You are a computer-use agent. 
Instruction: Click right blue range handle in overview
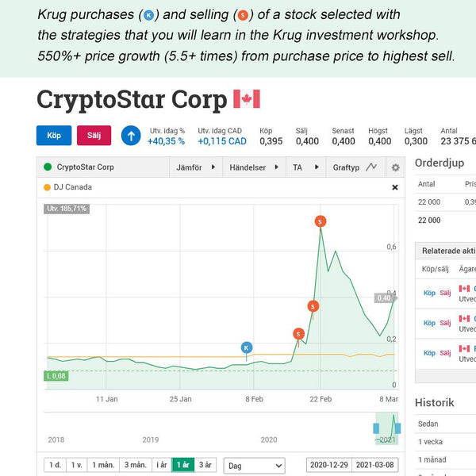pos(397,428)
